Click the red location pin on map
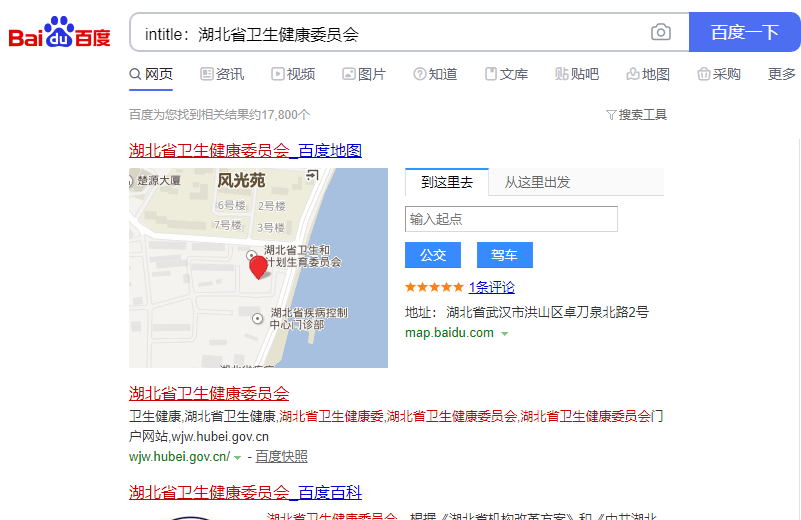The image size is (801, 520). 258,267
